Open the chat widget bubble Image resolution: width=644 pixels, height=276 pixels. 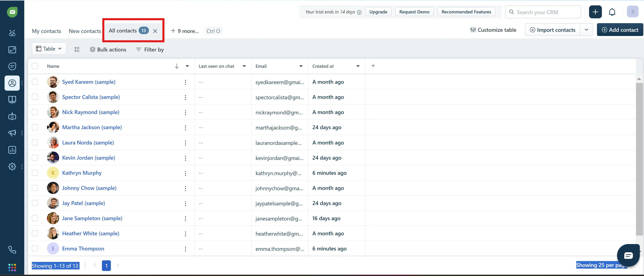pos(628,255)
